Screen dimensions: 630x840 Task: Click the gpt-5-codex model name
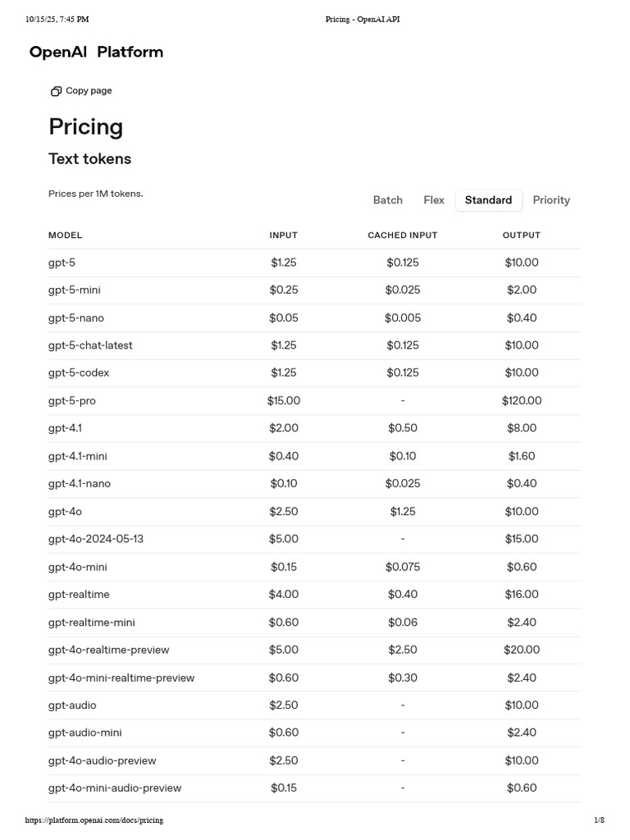tap(79, 372)
